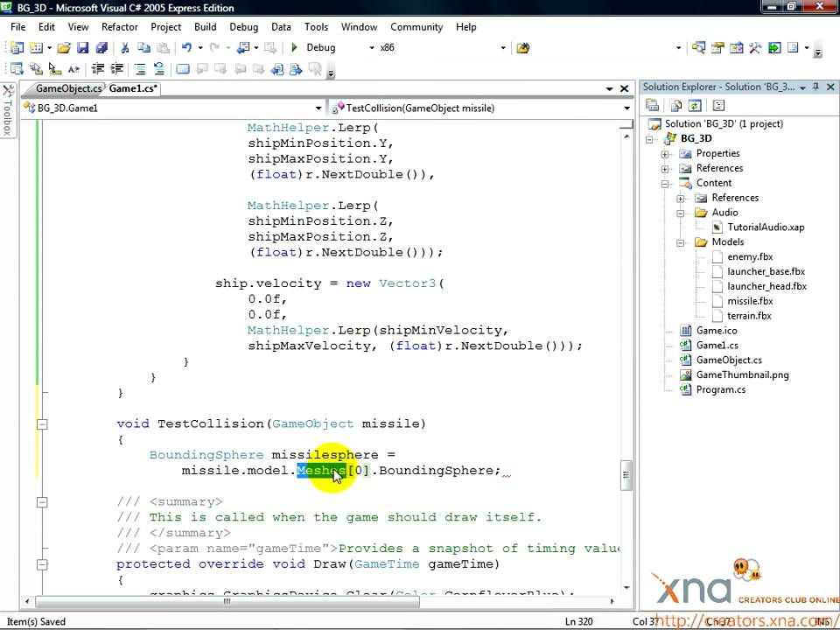Image resolution: width=840 pixels, height=630 pixels.
Task: Click the Properties icon in Solution Explorer toolbar
Action: click(653, 106)
